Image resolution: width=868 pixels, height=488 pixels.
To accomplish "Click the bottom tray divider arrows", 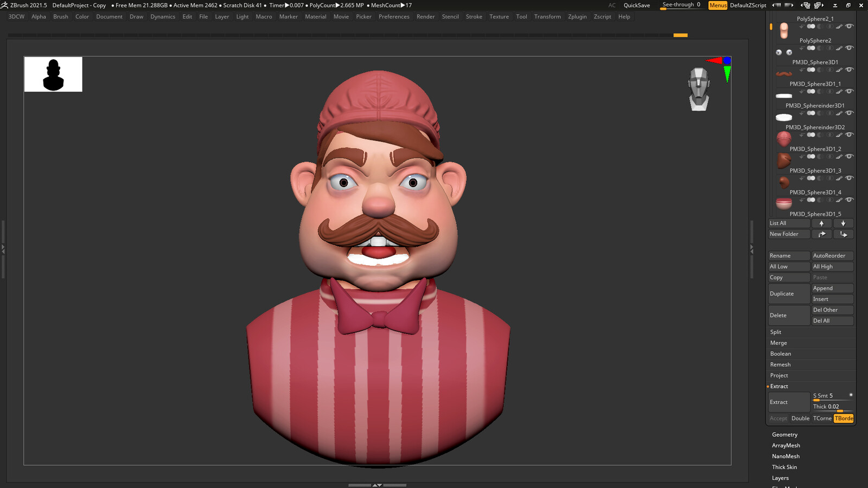I will (x=377, y=485).
